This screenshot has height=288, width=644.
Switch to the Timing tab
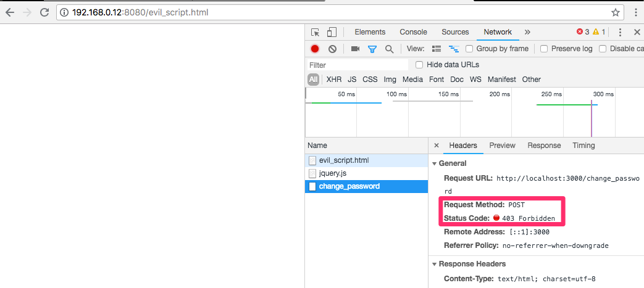click(583, 145)
